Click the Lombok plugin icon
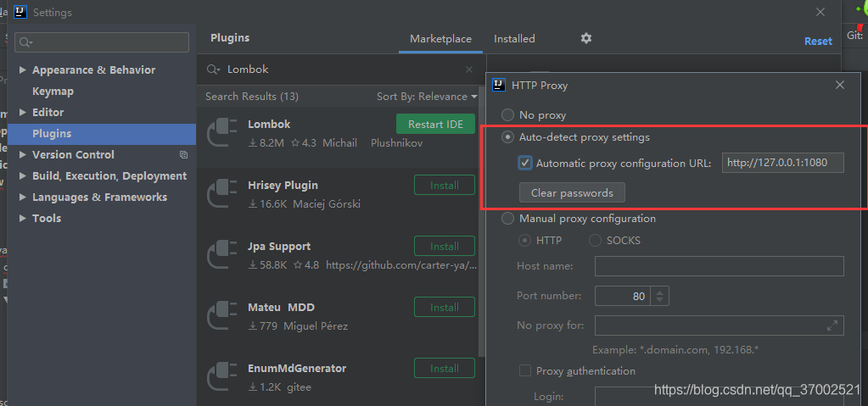Image resolution: width=868 pixels, height=406 pixels. click(x=222, y=133)
